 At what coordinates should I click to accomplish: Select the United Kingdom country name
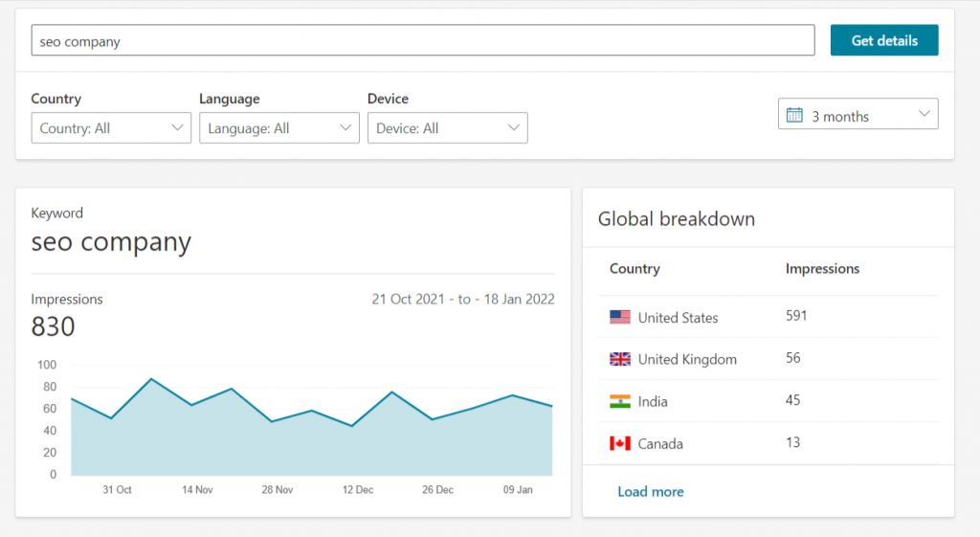[687, 359]
